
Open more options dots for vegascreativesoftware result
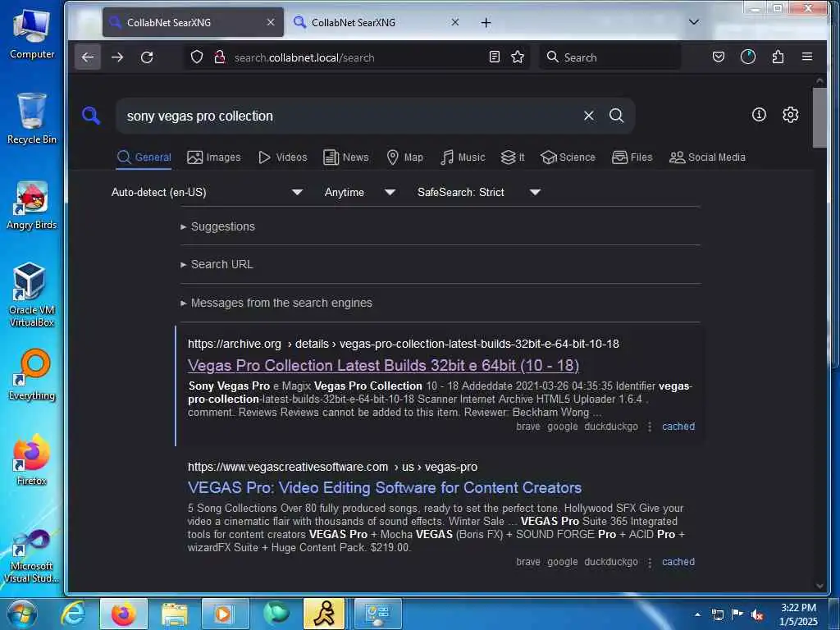tap(650, 563)
